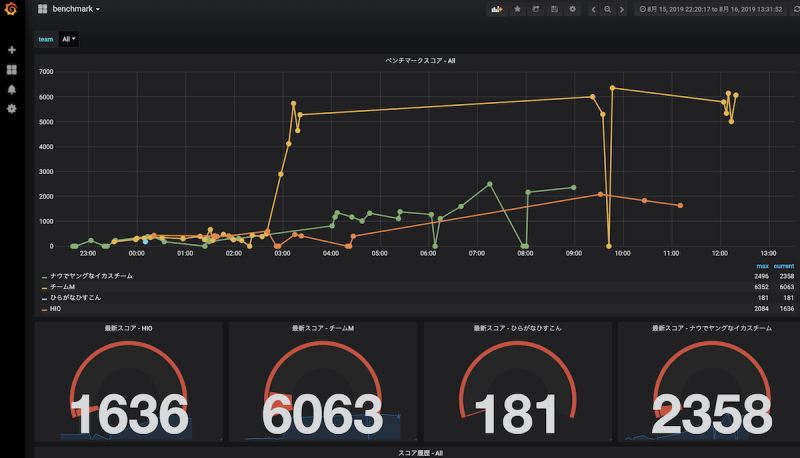800x458 pixels.
Task: Open the Dashboards grid icon in sidebar
Action: click(12, 69)
